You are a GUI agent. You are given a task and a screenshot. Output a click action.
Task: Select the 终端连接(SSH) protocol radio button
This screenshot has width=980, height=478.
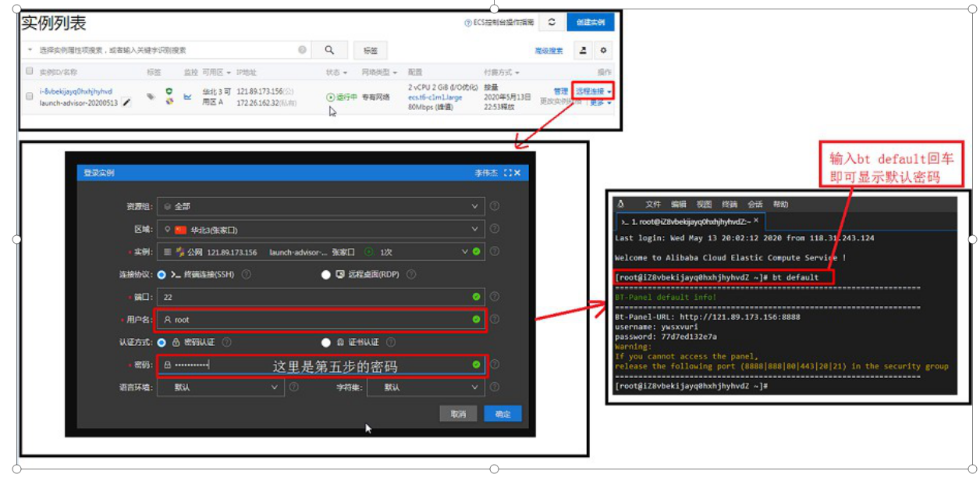pos(162,275)
